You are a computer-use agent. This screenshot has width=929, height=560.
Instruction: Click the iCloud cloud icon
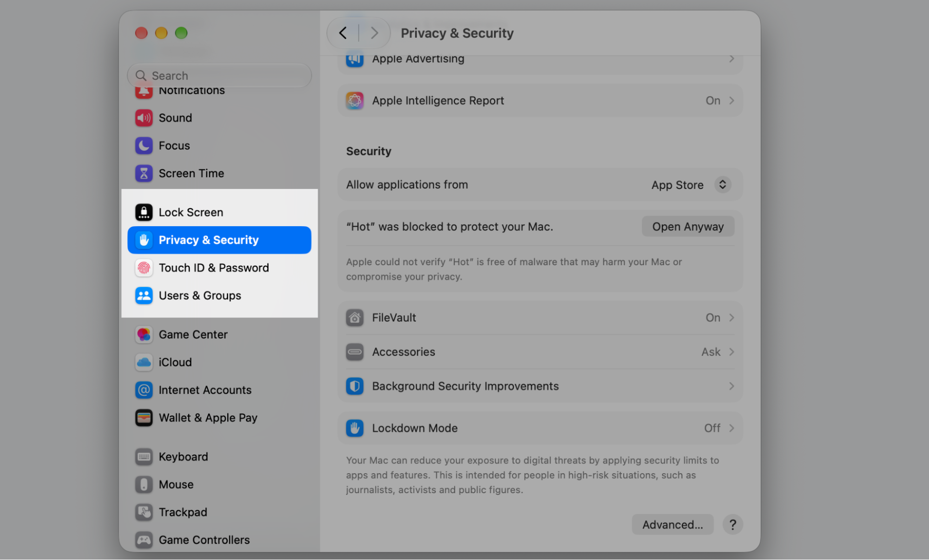coord(144,362)
